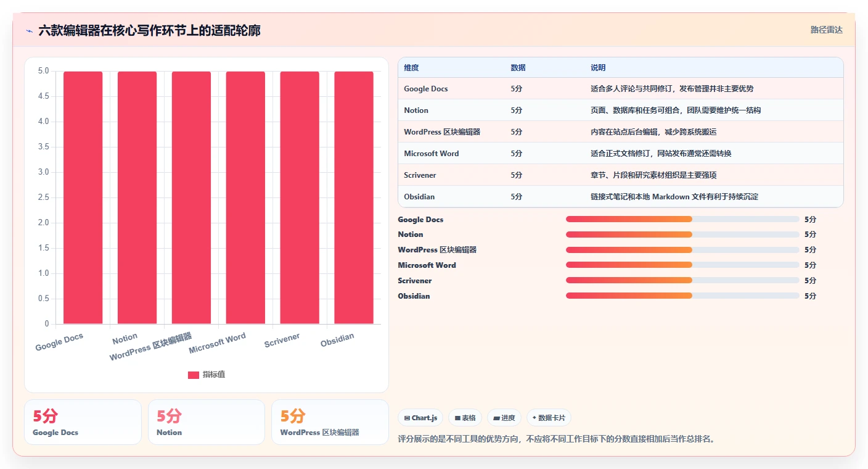Open the Notion 5分 data card
Image resolution: width=868 pixels, height=469 pixels.
tap(207, 422)
